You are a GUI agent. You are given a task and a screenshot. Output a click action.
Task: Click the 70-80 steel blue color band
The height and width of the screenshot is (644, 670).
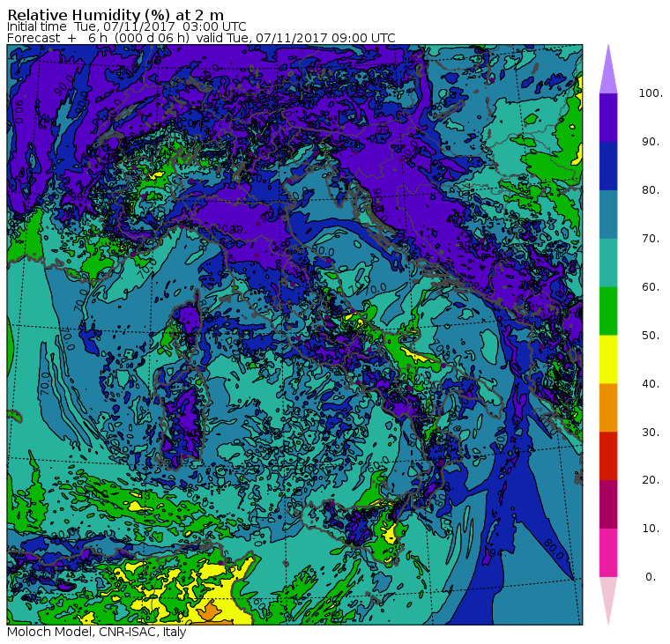click(x=608, y=214)
